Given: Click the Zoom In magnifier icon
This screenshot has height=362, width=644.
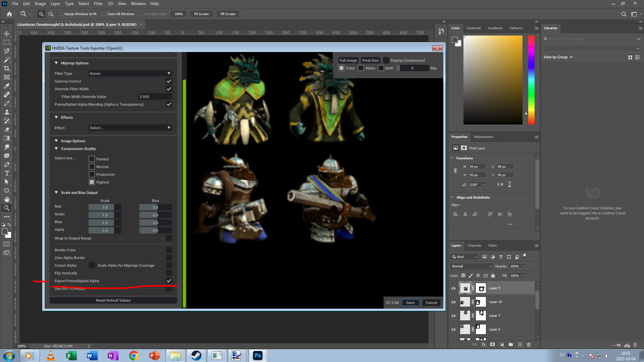Looking at the screenshot, I should (x=41, y=14).
